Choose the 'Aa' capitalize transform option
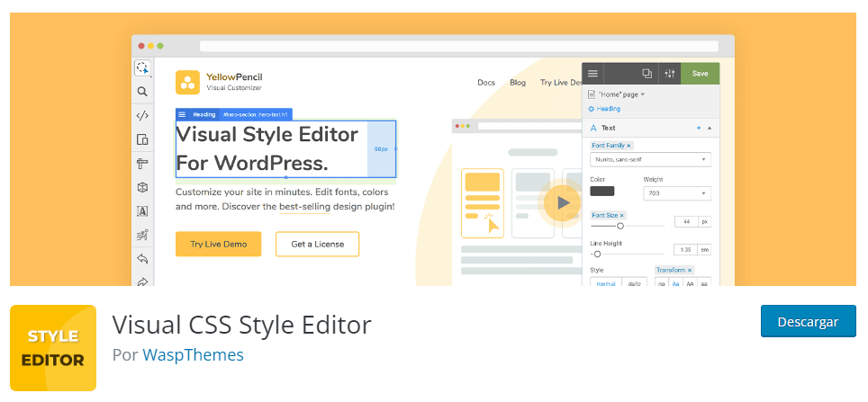The width and height of the screenshot is (868, 402). (x=676, y=282)
